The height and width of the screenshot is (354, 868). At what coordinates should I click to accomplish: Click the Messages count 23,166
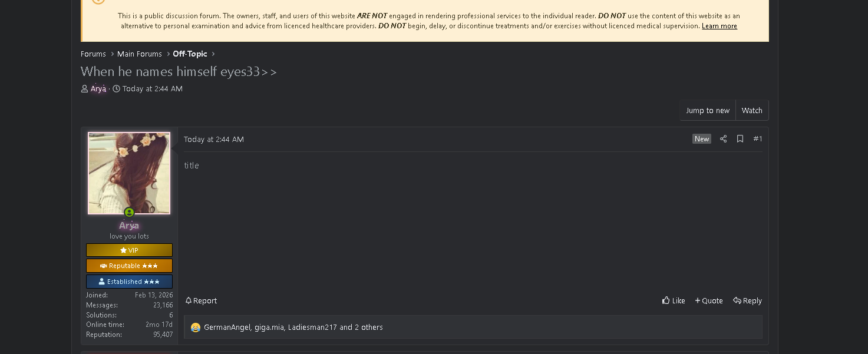click(163, 305)
